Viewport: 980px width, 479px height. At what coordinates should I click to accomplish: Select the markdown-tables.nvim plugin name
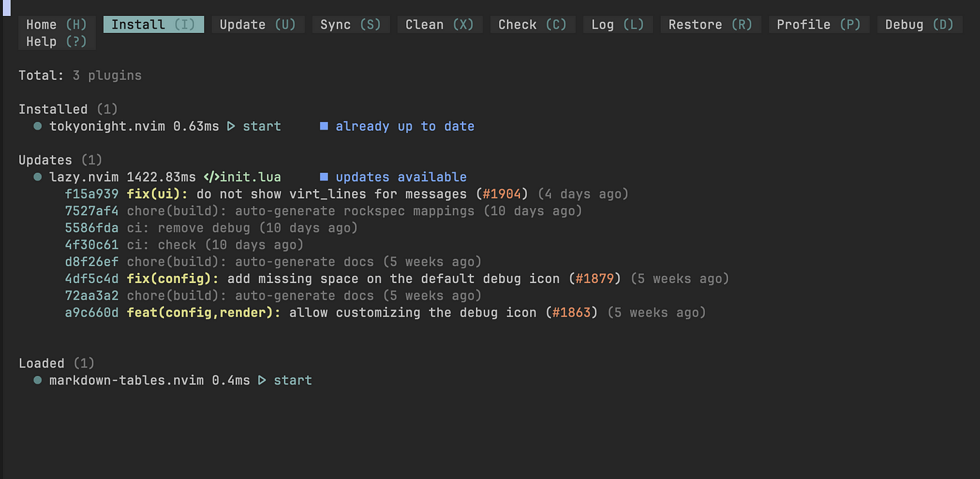127,380
